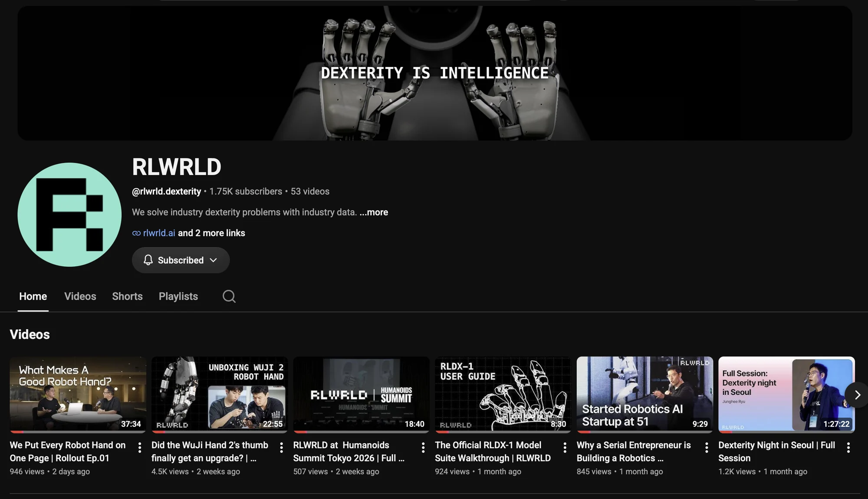Image resolution: width=868 pixels, height=499 pixels.
Task: Click the Videos section heading
Action: point(30,334)
